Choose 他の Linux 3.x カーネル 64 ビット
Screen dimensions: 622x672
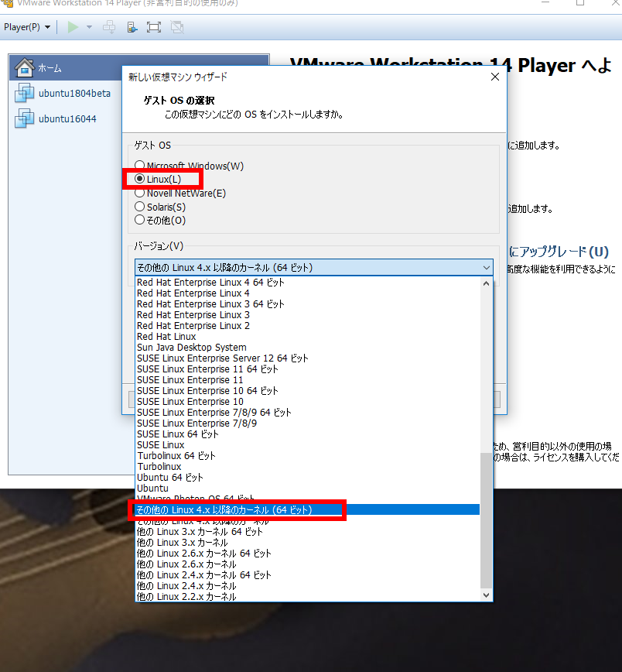[x=308, y=532]
